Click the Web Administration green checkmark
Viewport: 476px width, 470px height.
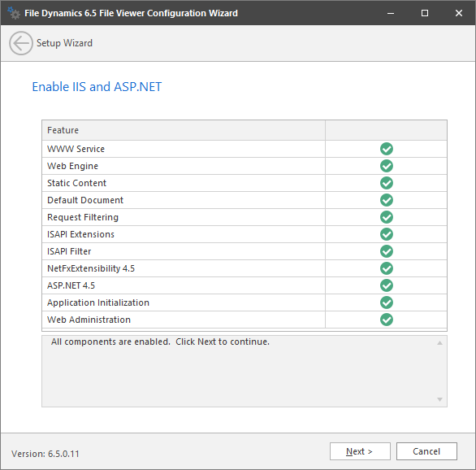tap(387, 320)
